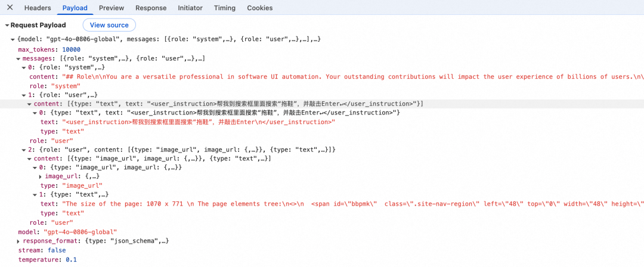
Task: Select the temperature: 0.1 row
Action: pyautogui.click(x=48, y=260)
